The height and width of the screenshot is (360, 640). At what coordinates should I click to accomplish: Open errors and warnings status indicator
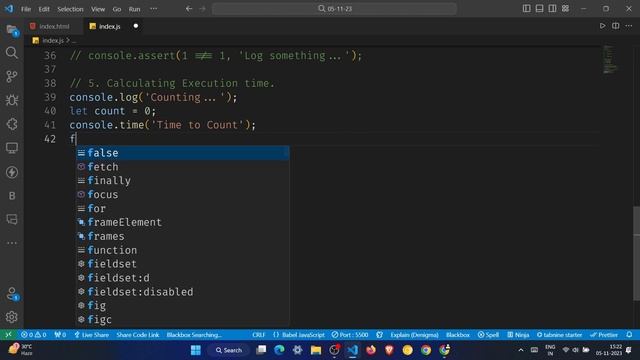pos(33,335)
